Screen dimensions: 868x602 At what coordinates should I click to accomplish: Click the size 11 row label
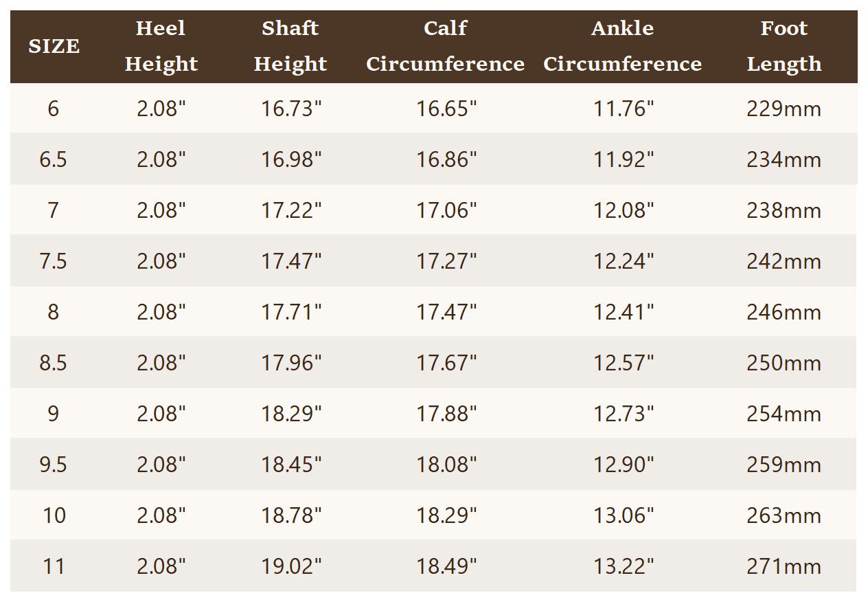point(54,566)
